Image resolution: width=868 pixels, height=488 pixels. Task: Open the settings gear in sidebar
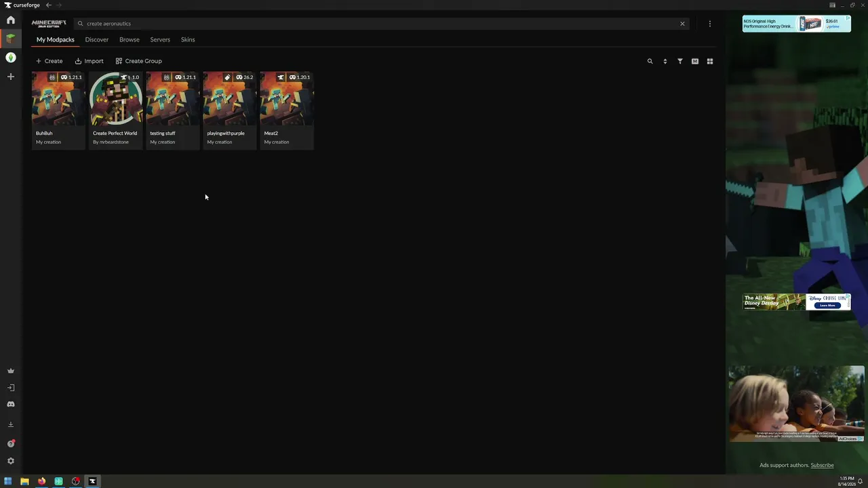pos(10,461)
